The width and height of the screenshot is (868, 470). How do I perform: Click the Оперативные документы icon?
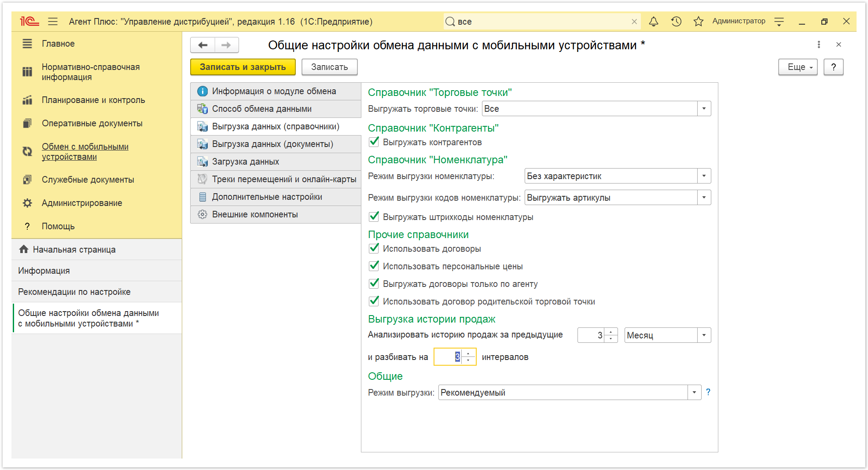coord(27,123)
